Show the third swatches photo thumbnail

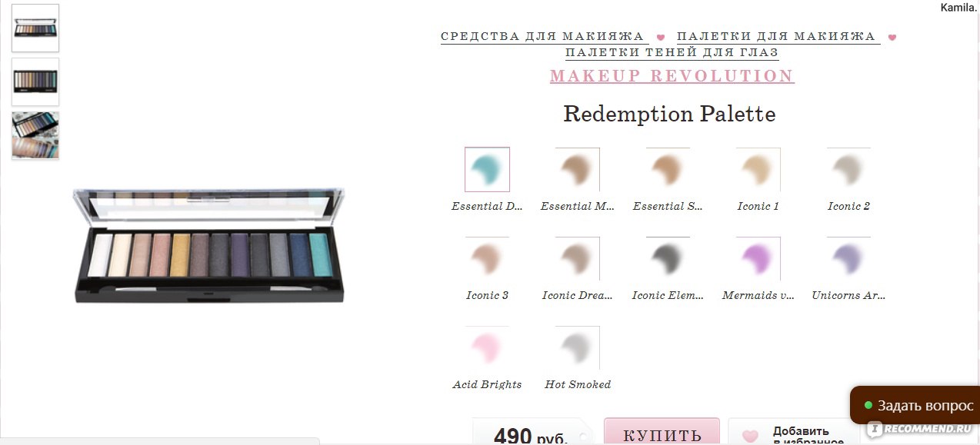(x=35, y=135)
